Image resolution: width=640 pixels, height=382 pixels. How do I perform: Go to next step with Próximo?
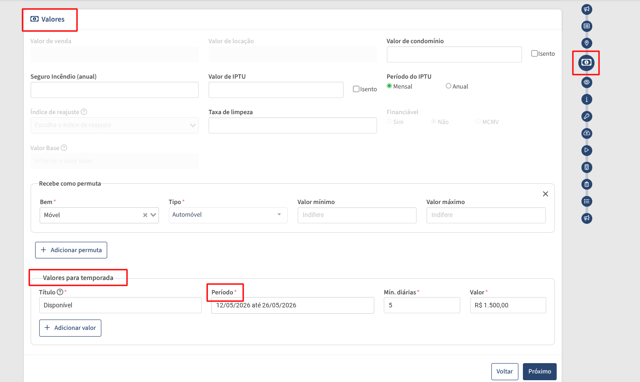click(x=540, y=372)
